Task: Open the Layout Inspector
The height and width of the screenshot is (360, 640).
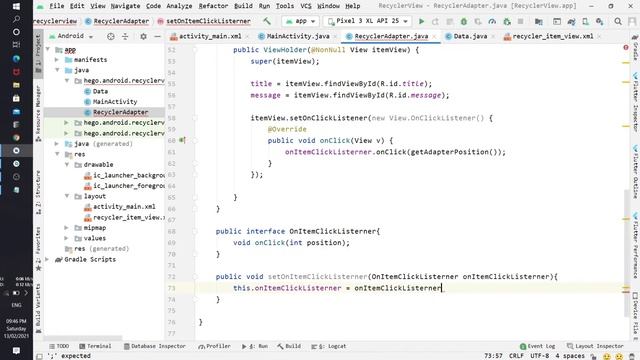Action: [595, 346]
